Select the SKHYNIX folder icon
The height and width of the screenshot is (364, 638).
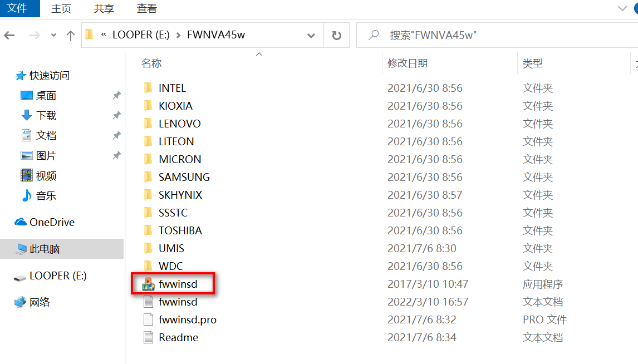tap(148, 195)
